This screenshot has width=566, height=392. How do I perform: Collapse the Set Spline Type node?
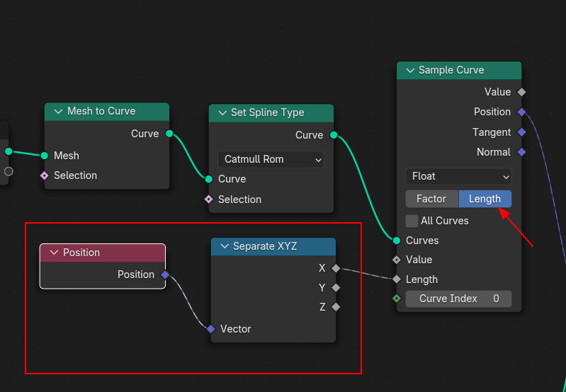pyautogui.click(x=222, y=113)
